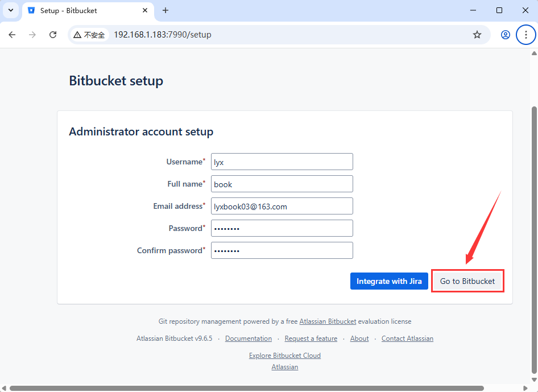
Task: Open Chrome's three-dot menu
Action: coord(525,34)
